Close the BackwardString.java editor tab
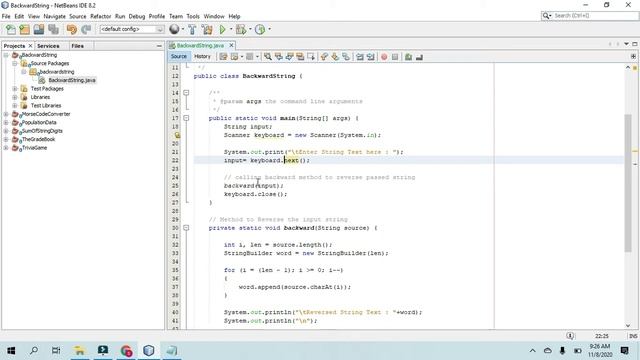This screenshot has width=640, height=360. click(x=231, y=45)
